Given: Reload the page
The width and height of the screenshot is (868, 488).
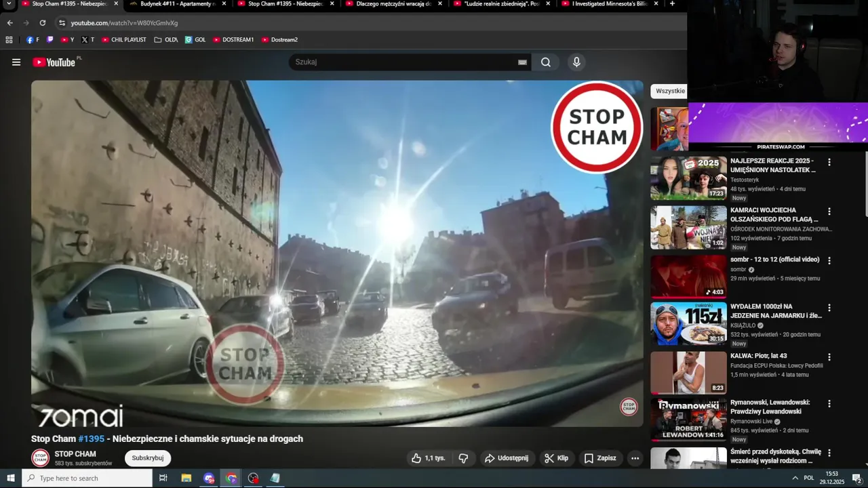Looking at the screenshot, I should [42, 22].
